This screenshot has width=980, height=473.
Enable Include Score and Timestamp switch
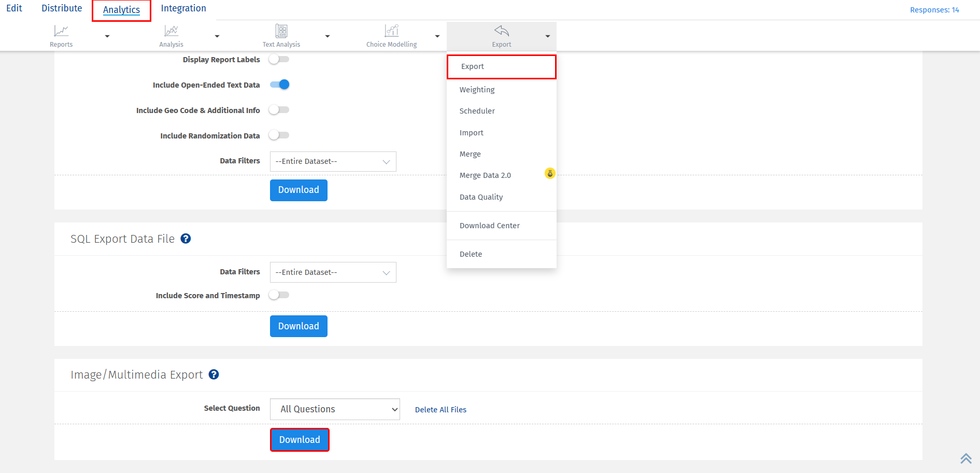279,295
